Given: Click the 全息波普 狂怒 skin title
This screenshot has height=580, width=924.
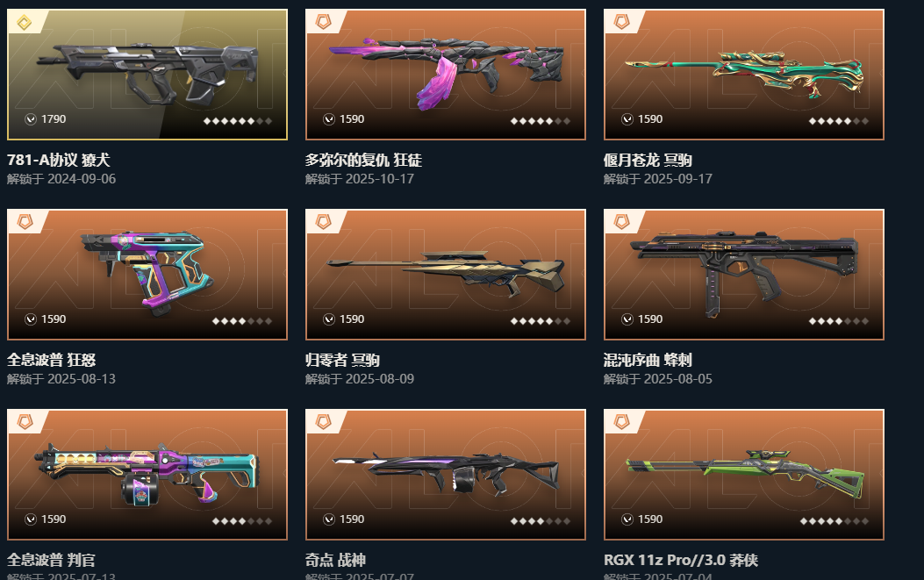Looking at the screenshot, I should coord(51,360).
